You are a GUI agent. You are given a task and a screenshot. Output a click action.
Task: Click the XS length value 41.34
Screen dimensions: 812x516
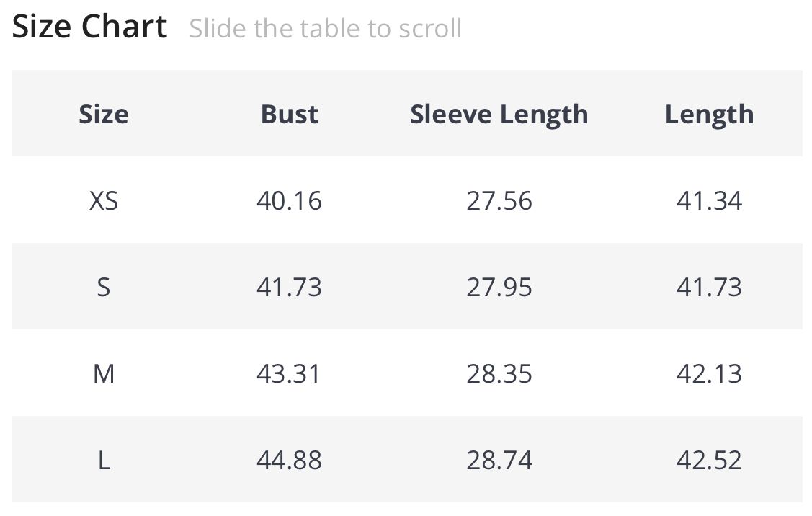709,200
